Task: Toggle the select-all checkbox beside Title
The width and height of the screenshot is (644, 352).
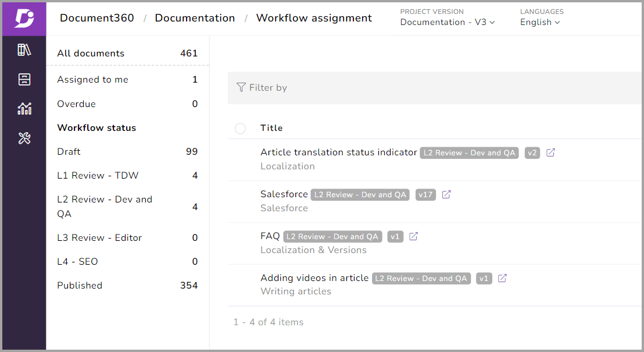Action: pos(240,129)
